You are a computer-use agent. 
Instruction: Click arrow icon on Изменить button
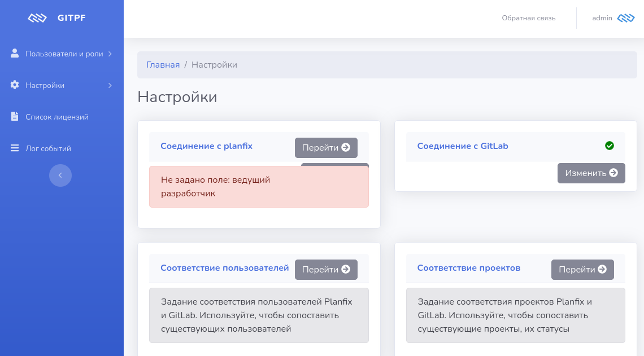[x=613, y=173]
